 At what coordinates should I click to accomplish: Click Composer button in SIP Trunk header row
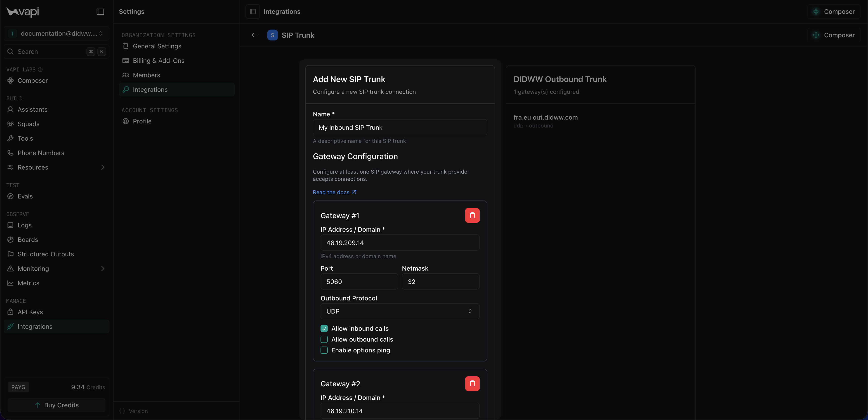[x=834, y=35]
